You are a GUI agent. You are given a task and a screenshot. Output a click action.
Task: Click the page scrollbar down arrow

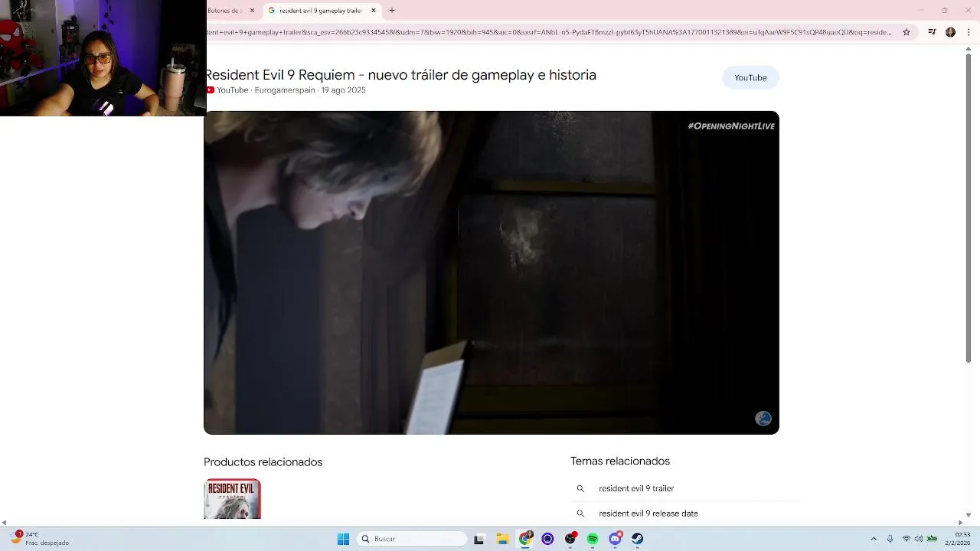tap(969, 515)
